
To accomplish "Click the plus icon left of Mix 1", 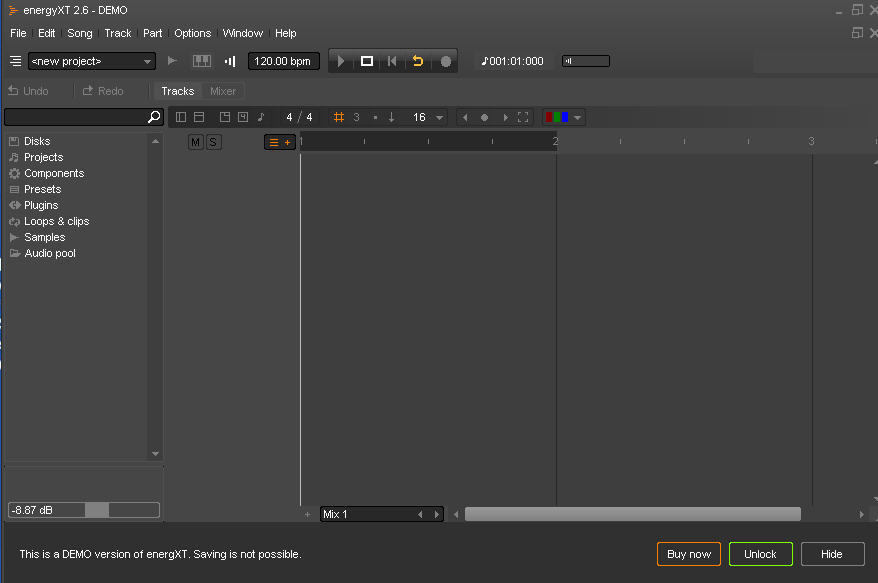I will 307,514.
